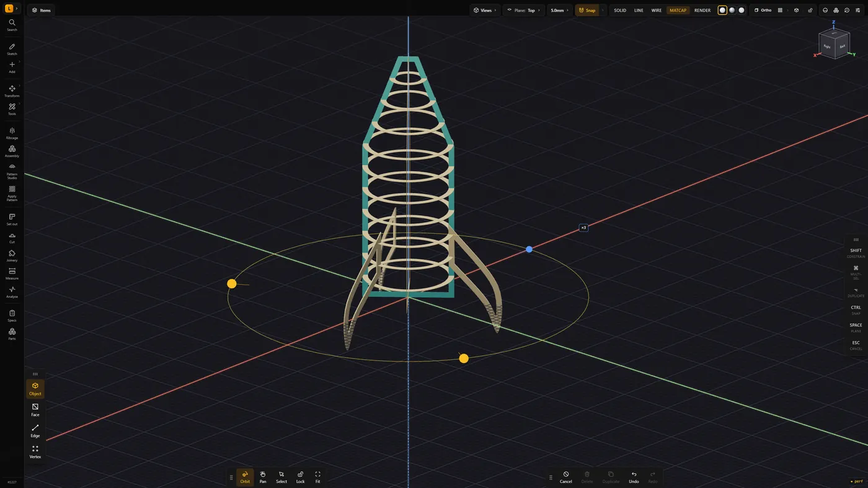
Task: Open the 5.0mm grid size dropdown
Action: click(560, 11)
